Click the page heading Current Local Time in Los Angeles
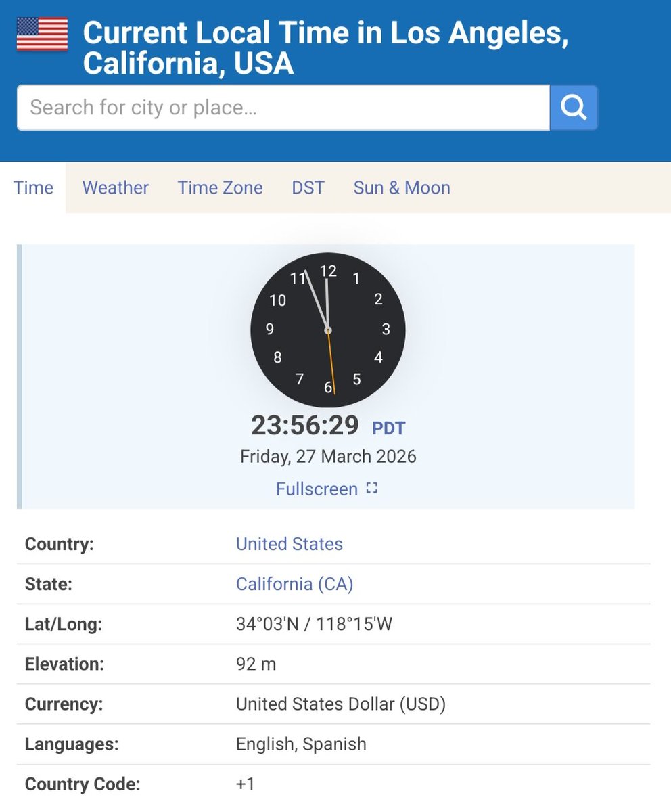Screen dimensions: 671x812 325,48
